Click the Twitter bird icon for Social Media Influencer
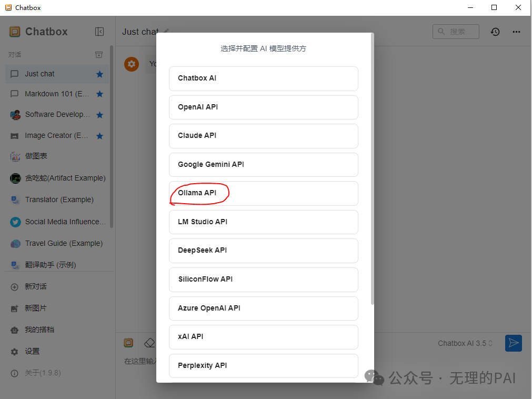The image size is (532, 399). 15,222
